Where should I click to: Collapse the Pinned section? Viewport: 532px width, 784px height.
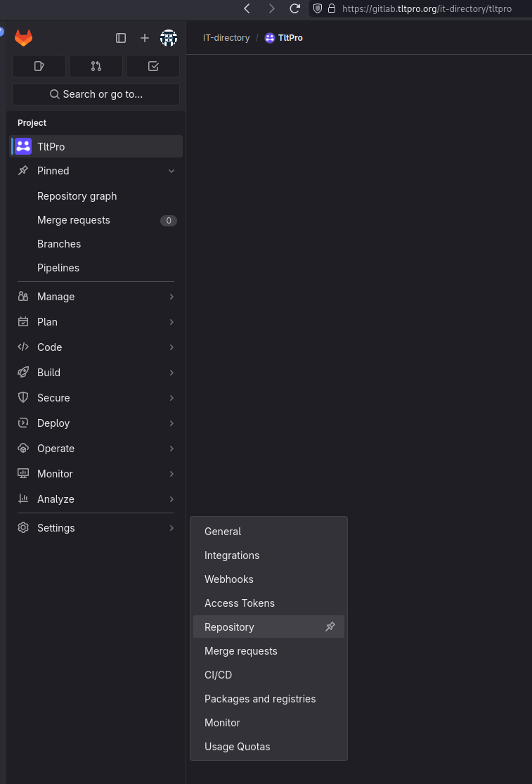(x=171, y=171)
